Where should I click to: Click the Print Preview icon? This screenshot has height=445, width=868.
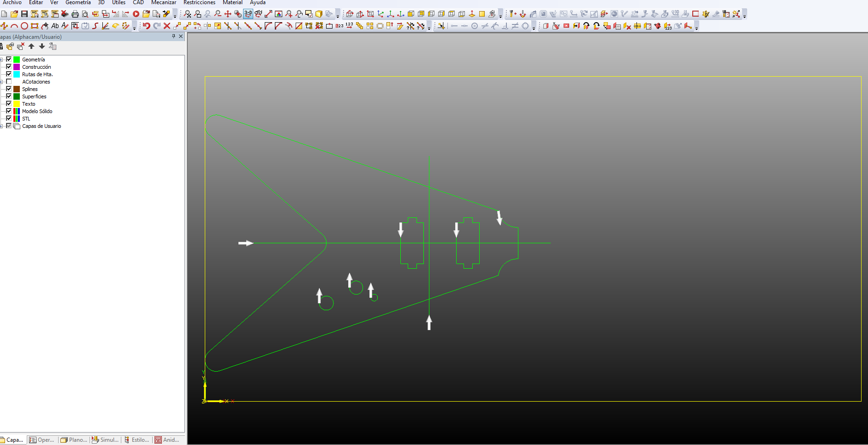point(85,14)
